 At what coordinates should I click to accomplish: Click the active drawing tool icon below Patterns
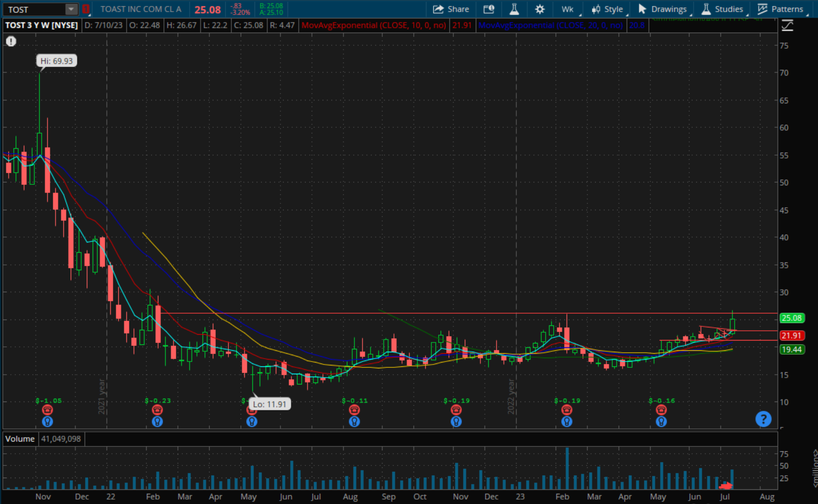[x=787, y=25]
